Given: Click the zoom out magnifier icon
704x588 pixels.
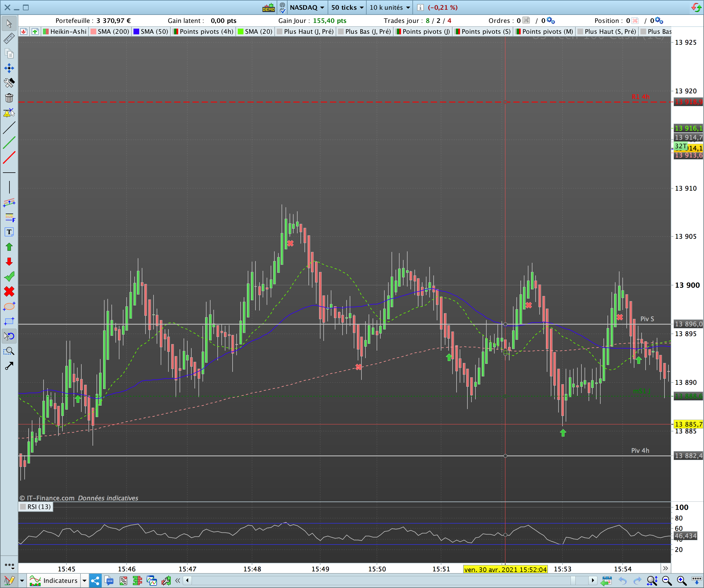Looking at the screenshot, I should tap(667, 581).
